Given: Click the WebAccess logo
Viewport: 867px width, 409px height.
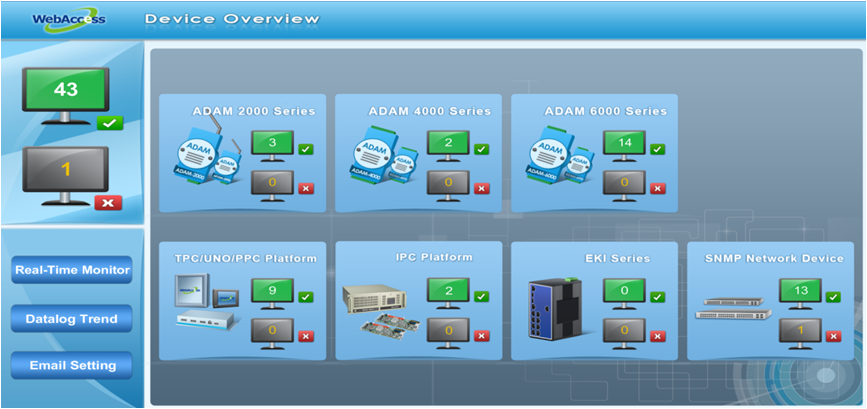Looking at the screenshot, I should click(x=68, y=19).
